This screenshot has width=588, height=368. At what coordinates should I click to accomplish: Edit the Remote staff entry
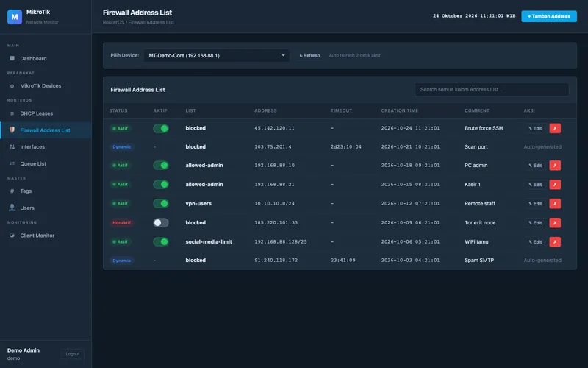(x=535, y=204)
